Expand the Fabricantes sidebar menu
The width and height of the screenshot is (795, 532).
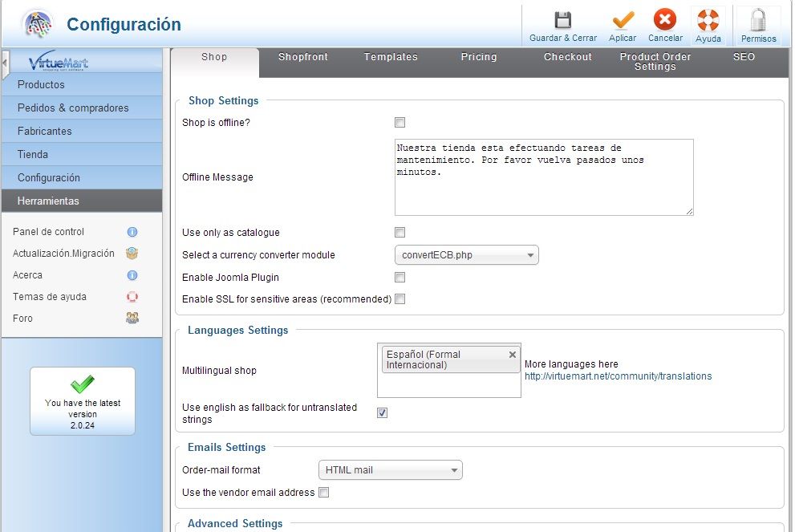click(82, 132)
